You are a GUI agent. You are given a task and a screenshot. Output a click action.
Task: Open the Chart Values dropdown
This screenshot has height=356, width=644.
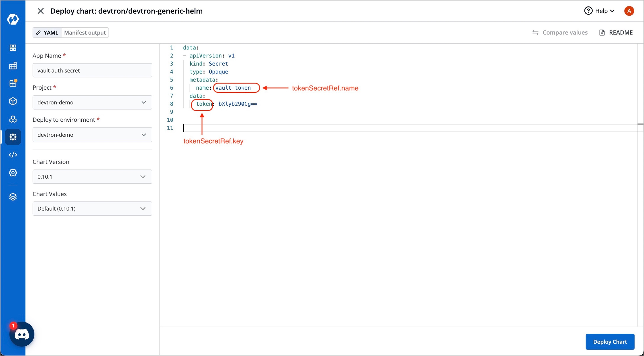click(92, 209)
